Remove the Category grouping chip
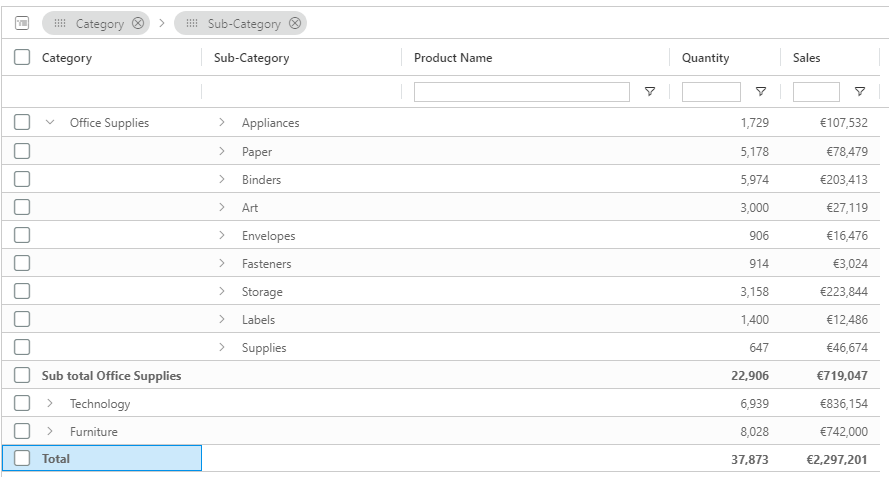The image size is (889, 477). click(138, 23)
